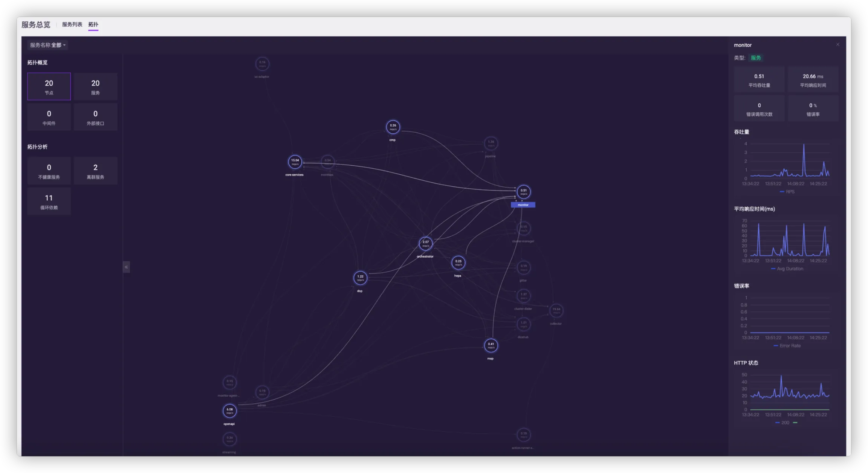868x473 pixels.
Task: Click the core-services node circle
Action: click(x=295, y=162)
